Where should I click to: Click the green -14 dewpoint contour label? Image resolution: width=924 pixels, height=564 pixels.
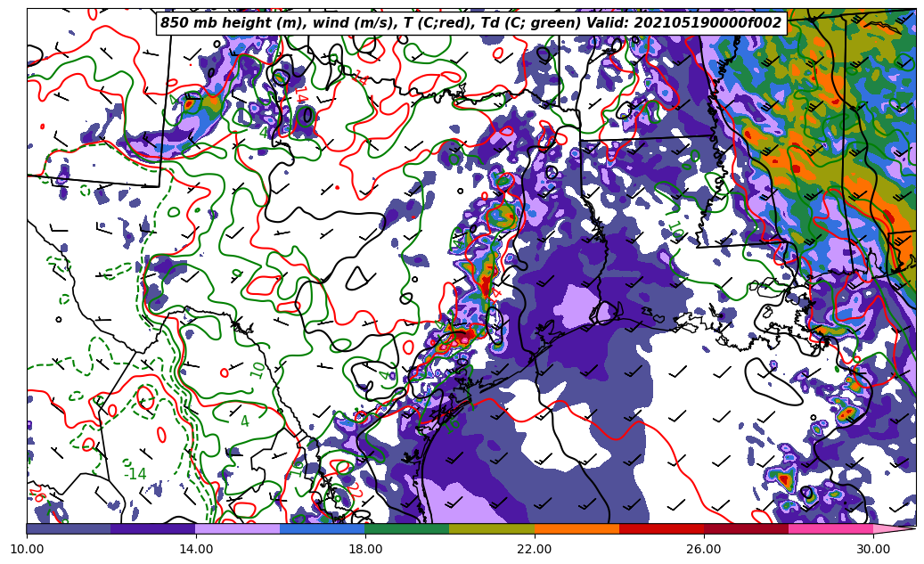pyautogui.click(x=135, y=474)
